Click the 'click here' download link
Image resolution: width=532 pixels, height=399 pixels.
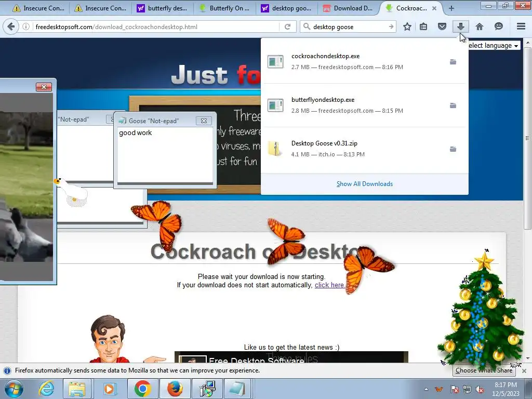point(329,285)
